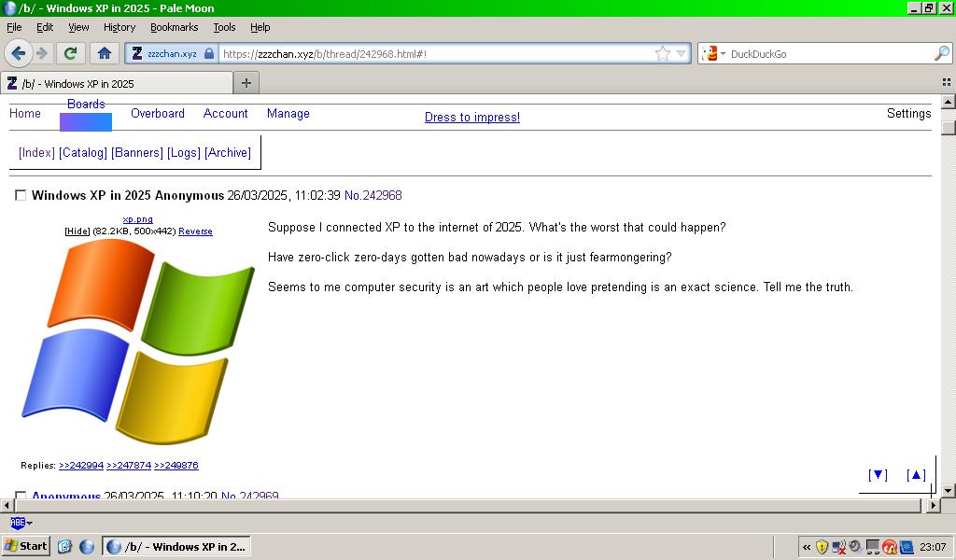956x560 pixels.
Task: Open the URL history dropdown arrow
Action: (681, 53)
